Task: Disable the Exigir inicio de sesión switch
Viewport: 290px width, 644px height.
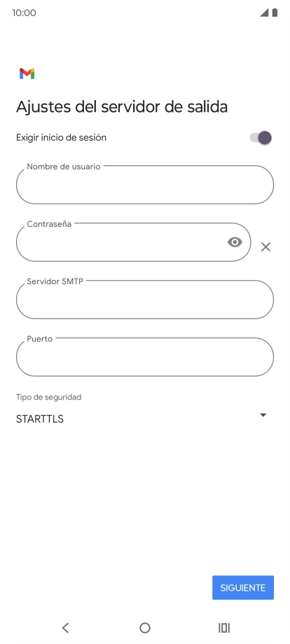Action: (261, 138)
